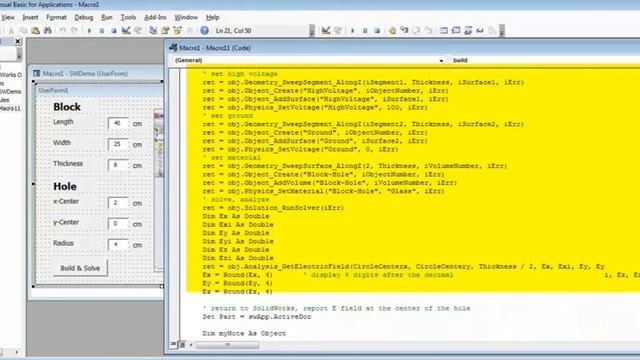This screenshot has width=640, height=360.
Task: Open Project Explorer from the toolbar icon
Action: [153, 31]
